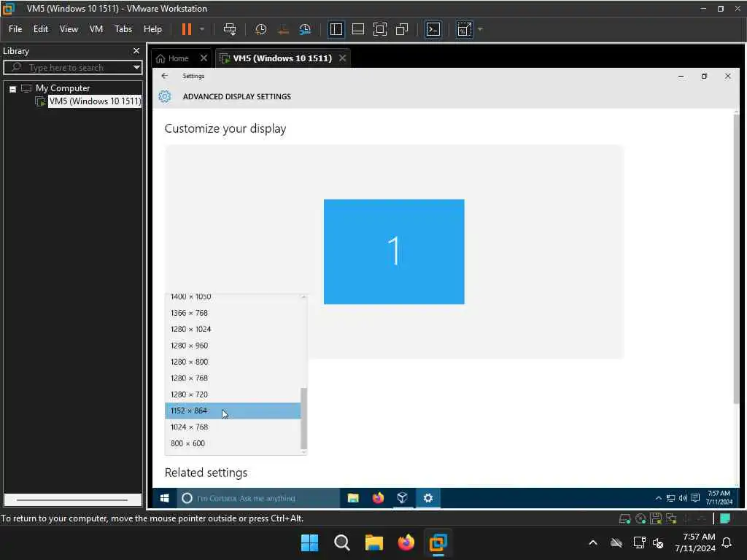
Task: Click VMware status bar network adapter icon
Action: click(x=672, y=518)
